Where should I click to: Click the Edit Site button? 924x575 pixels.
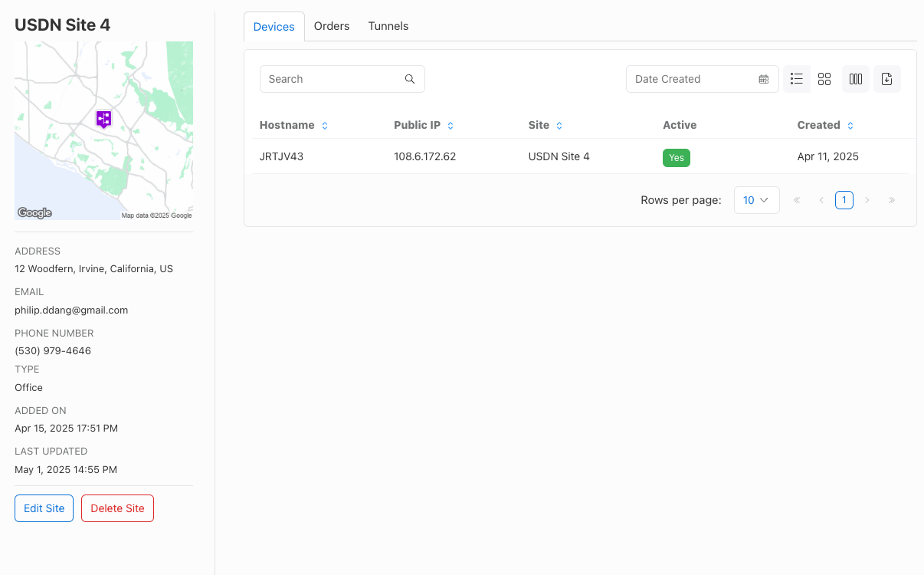pos(44,508)
